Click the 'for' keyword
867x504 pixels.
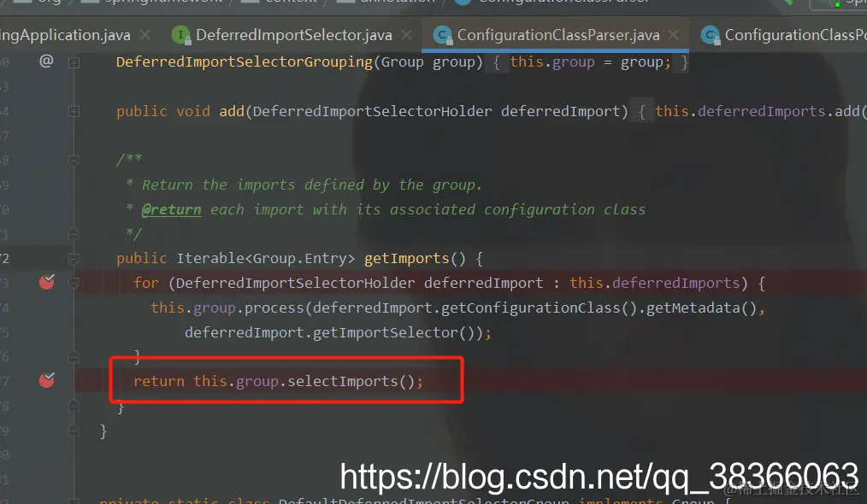point(146,284)
